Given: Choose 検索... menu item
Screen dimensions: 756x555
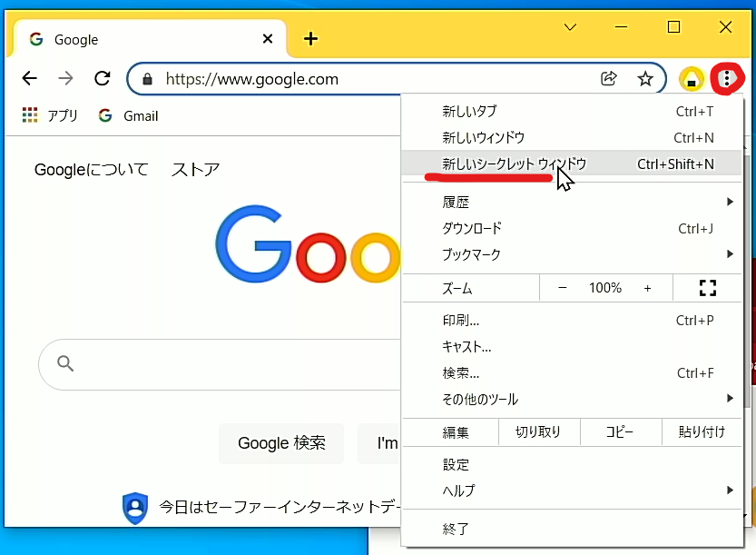Looking at the screenshot, I should click(572, 373).
